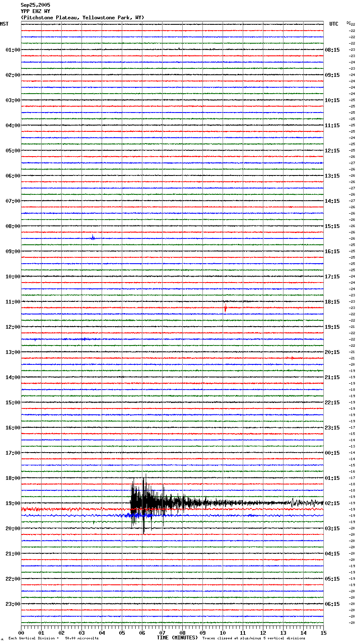Select the 04:00 MST time label

click(13, 126)
